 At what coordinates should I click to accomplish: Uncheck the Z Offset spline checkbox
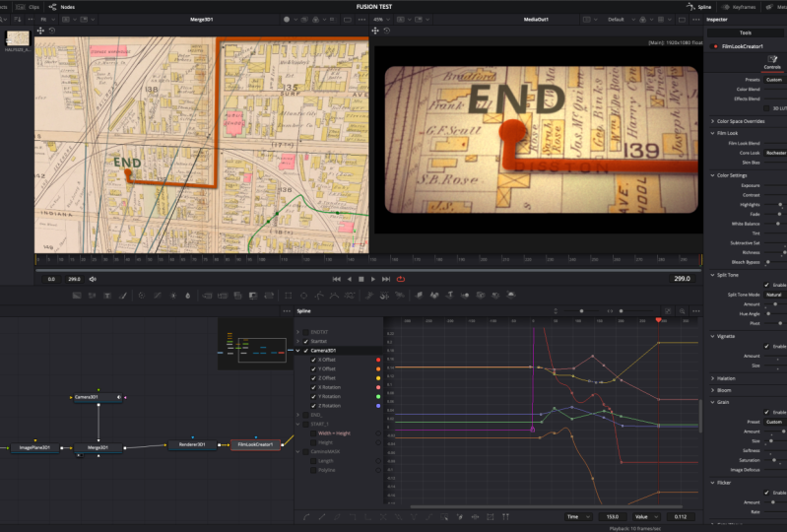313,378
